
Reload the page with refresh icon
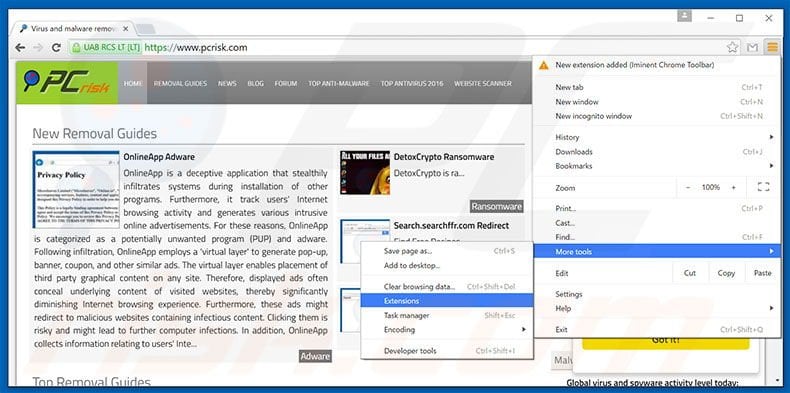[x=56, y=48]
